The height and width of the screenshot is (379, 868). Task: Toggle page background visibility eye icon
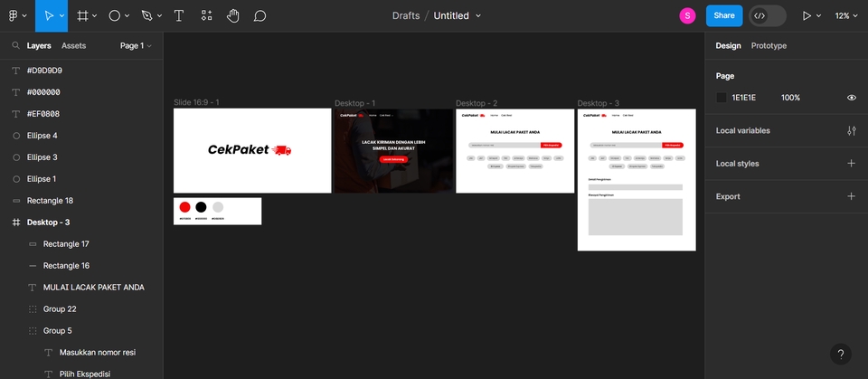(x=852, y=98)
